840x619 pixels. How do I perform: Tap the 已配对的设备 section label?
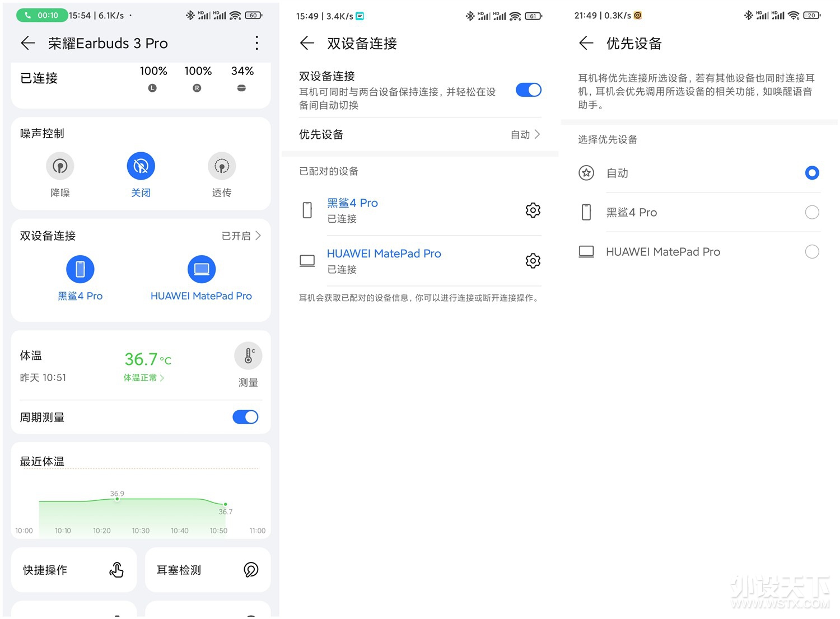coord(329,171)
